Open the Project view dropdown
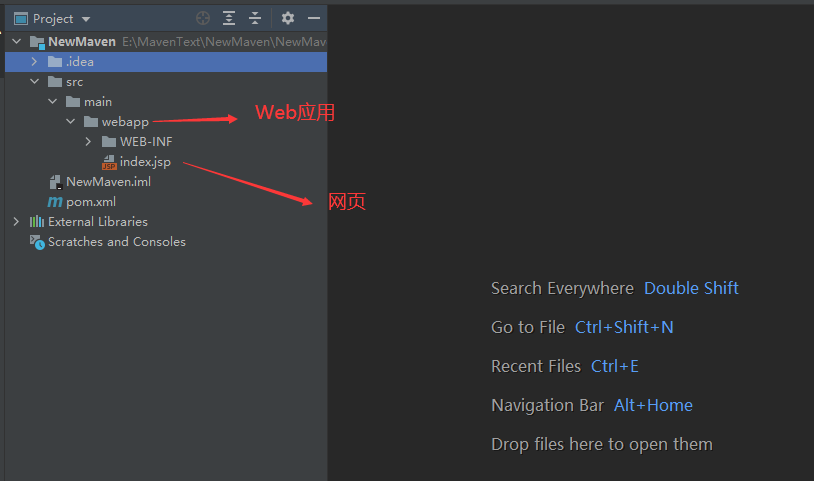Viewport: 814px width, 481px height. click(x=86, y=19)
